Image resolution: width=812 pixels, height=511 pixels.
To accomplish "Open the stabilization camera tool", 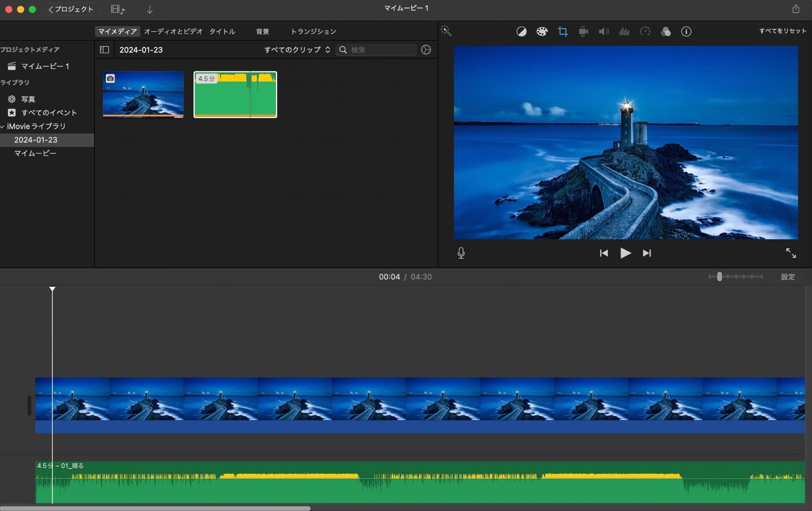I will click(x=583, y=31).
